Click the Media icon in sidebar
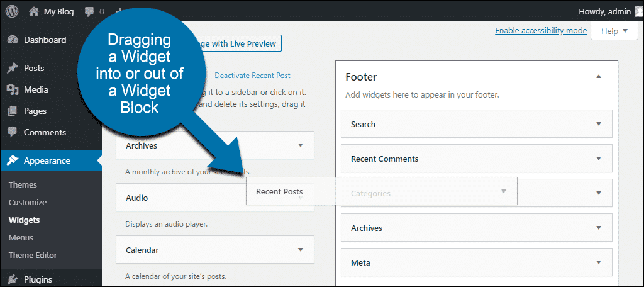The height and width of the screenshot is (287, 644). click(13, 89)
